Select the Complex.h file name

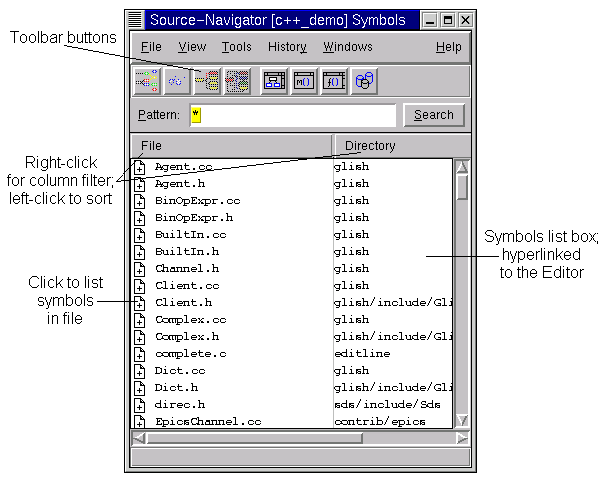point(187,337)
